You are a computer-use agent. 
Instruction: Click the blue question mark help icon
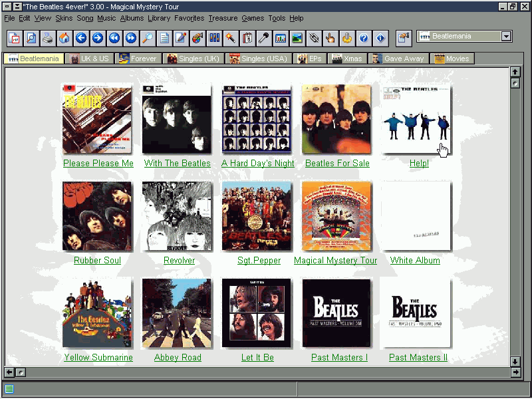tap(364, 38)
